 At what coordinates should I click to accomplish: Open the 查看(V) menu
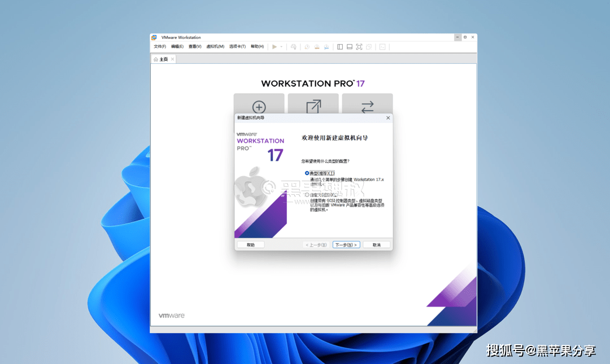point(195,47)
